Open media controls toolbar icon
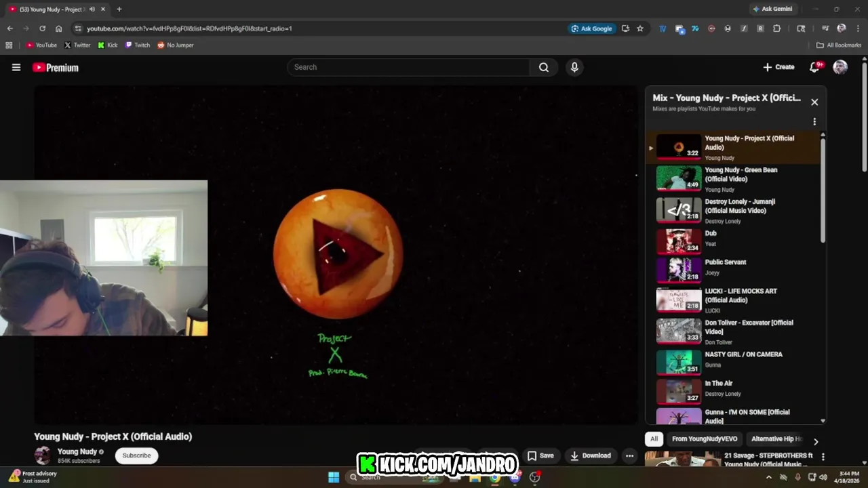Screen dimensions: 868x488 (x=825, y=28)
